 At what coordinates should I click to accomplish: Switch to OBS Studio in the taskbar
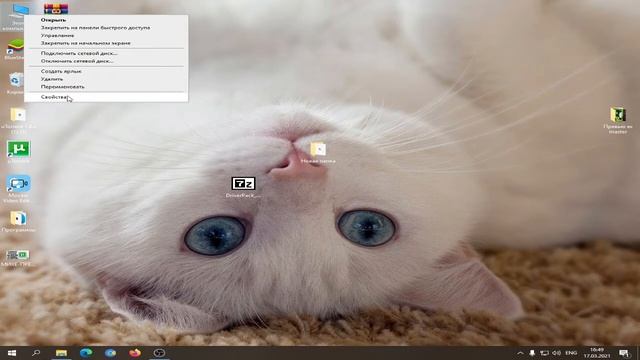point(159,353)
